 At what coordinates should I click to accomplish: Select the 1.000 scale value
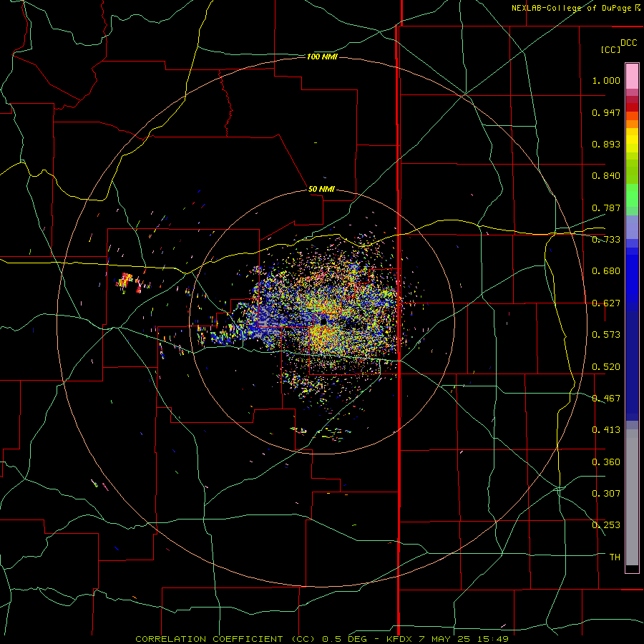[x=606, y=80]
